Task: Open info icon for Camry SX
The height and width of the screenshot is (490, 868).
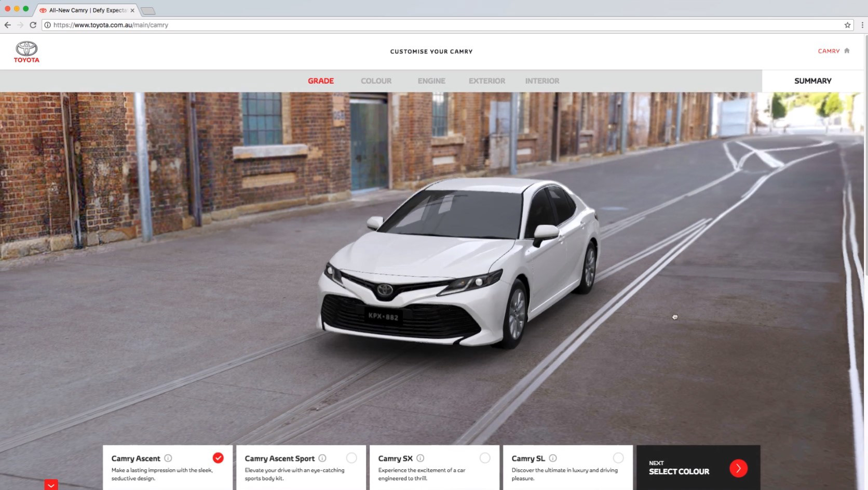Action: (421, 458)
